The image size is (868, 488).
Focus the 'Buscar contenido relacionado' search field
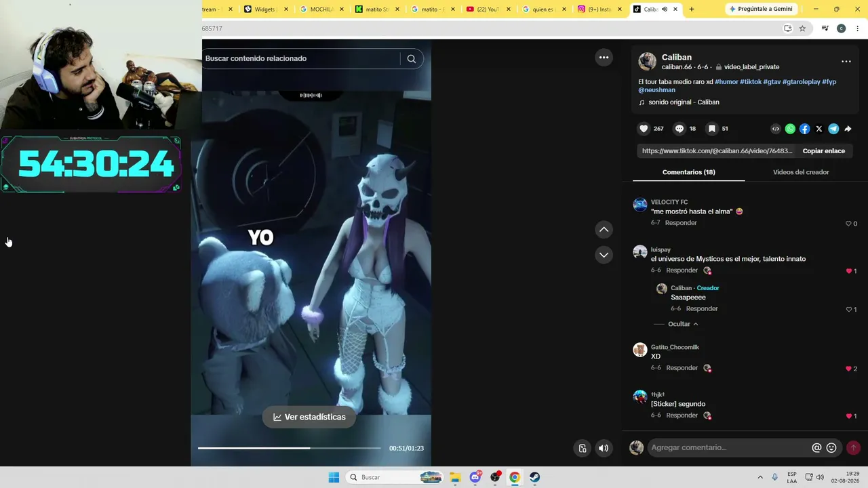click(x=301, y=59)
